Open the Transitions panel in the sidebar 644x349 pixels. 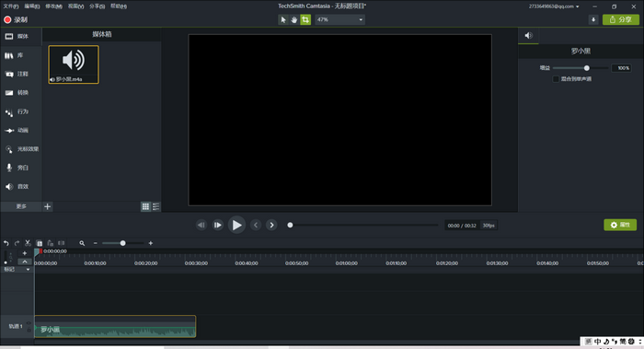20,93
